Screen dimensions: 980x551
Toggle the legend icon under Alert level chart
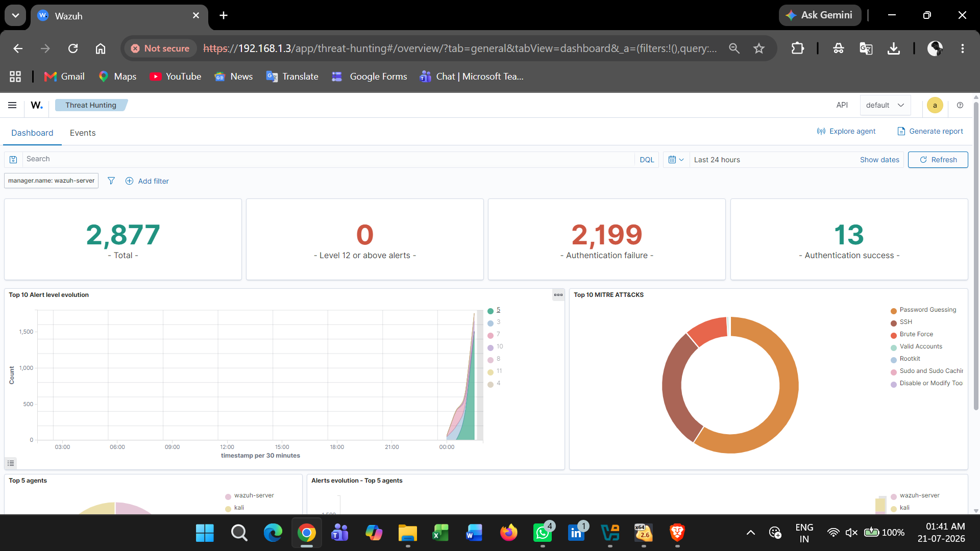tap(11, 463)
